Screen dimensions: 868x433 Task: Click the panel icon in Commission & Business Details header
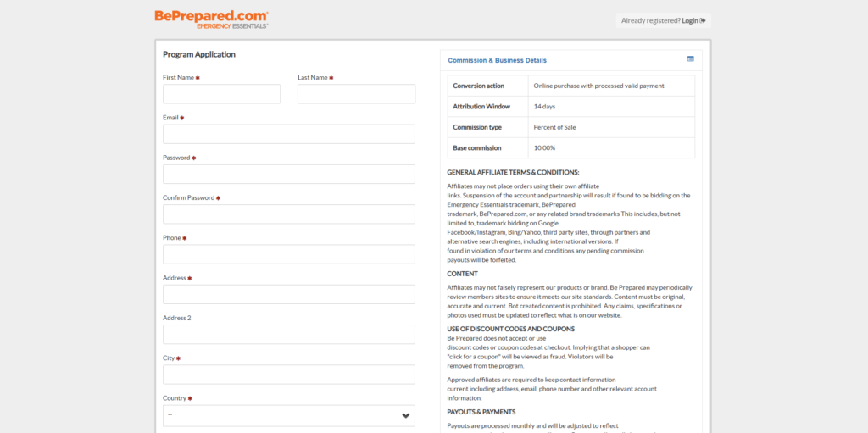tap(690, 59)
